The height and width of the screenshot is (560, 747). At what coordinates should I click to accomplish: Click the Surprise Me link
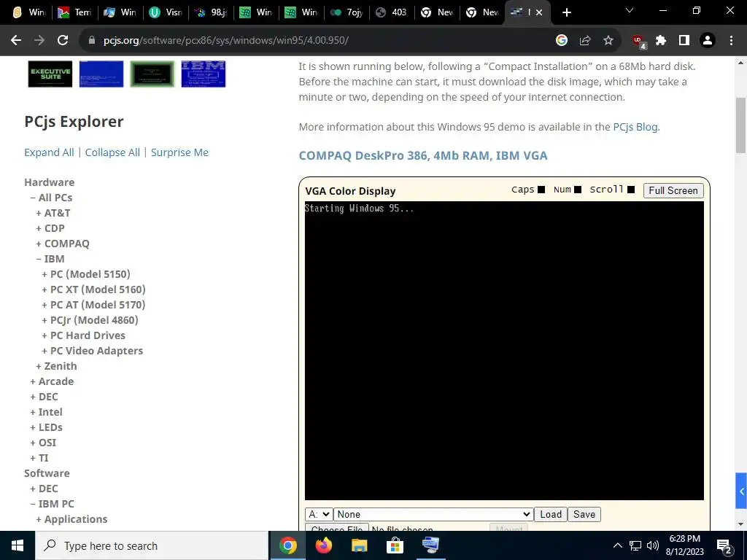[179, 152]
